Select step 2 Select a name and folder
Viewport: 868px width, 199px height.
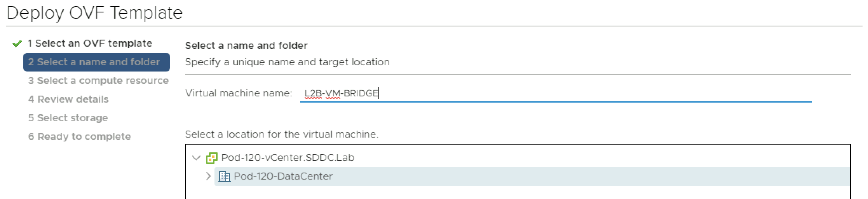94,62
